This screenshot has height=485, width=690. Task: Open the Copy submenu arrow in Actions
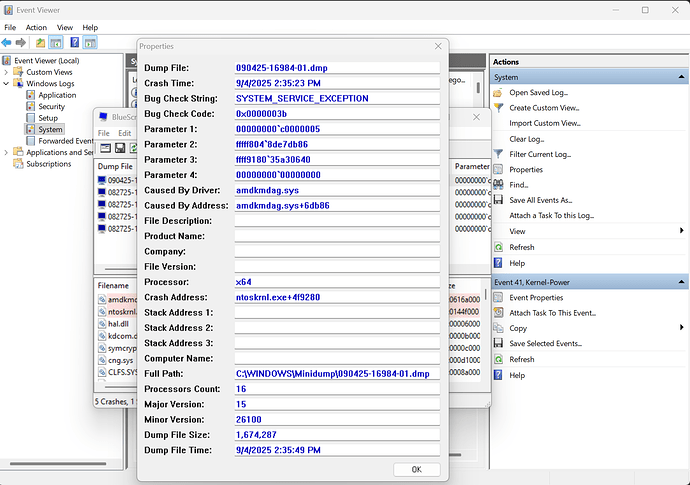tap(681, 327)
